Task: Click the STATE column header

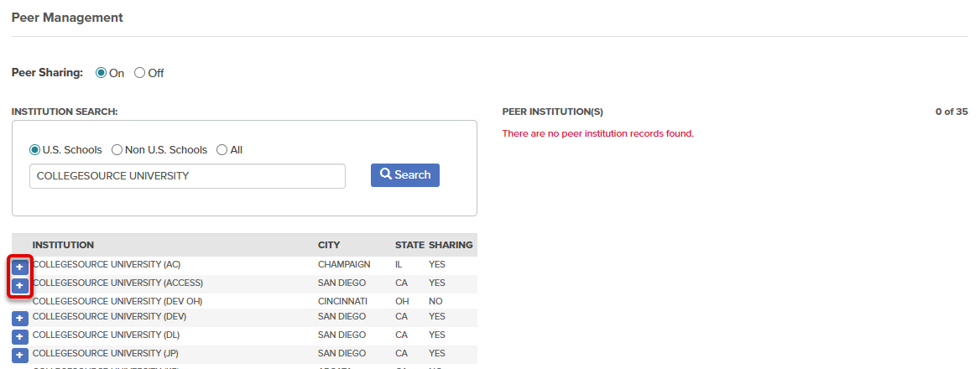Action: click(409, 245)
